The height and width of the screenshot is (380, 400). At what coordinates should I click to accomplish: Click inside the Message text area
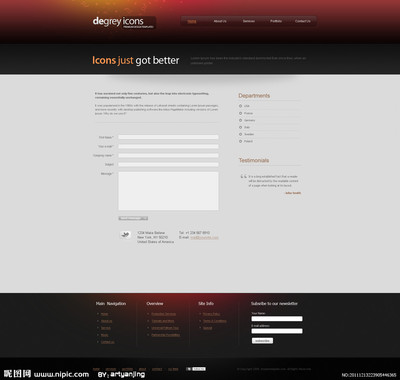pos(168,191)
